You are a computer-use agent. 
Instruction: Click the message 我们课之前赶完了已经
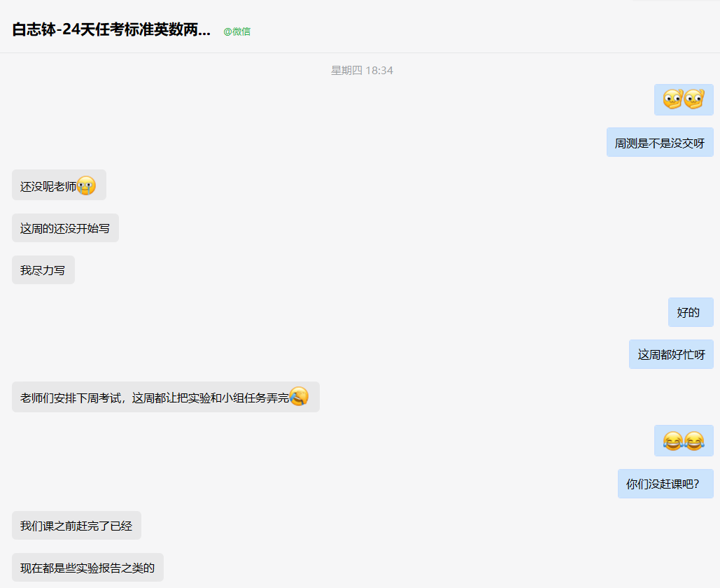[x=76, y=525]
